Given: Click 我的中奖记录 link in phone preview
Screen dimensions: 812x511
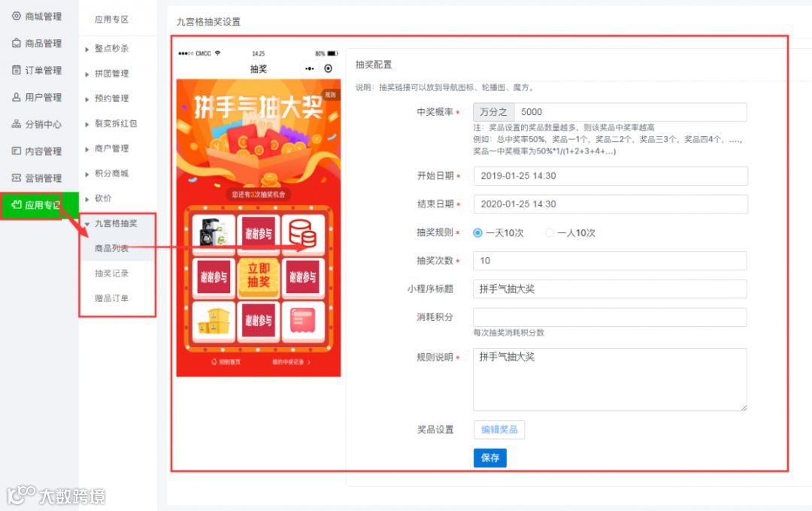Looking at the screenshot, I should click(291, 362).
